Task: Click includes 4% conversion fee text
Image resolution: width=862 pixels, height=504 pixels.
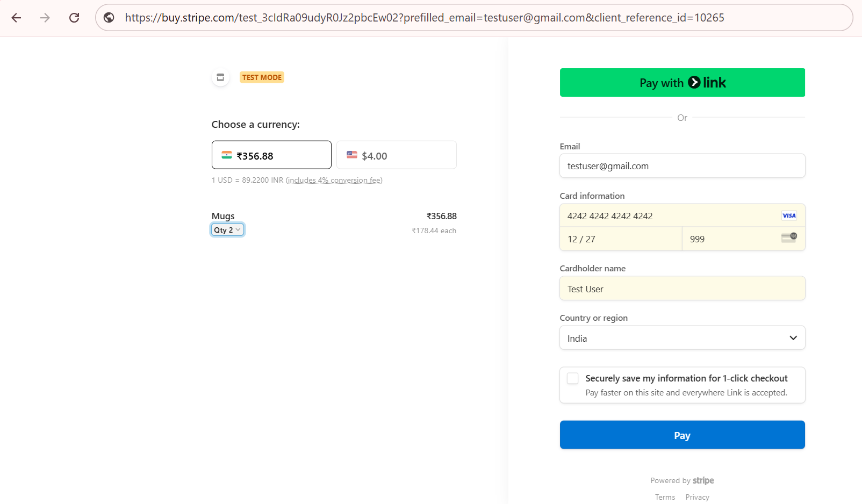Action: (x=334, y=180)
